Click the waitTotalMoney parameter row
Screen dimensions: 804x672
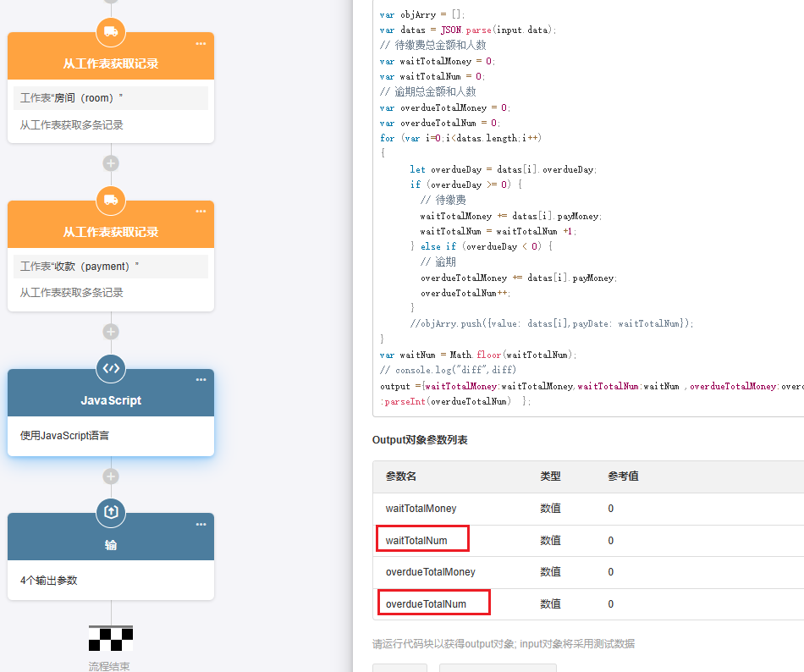point(587,509)
